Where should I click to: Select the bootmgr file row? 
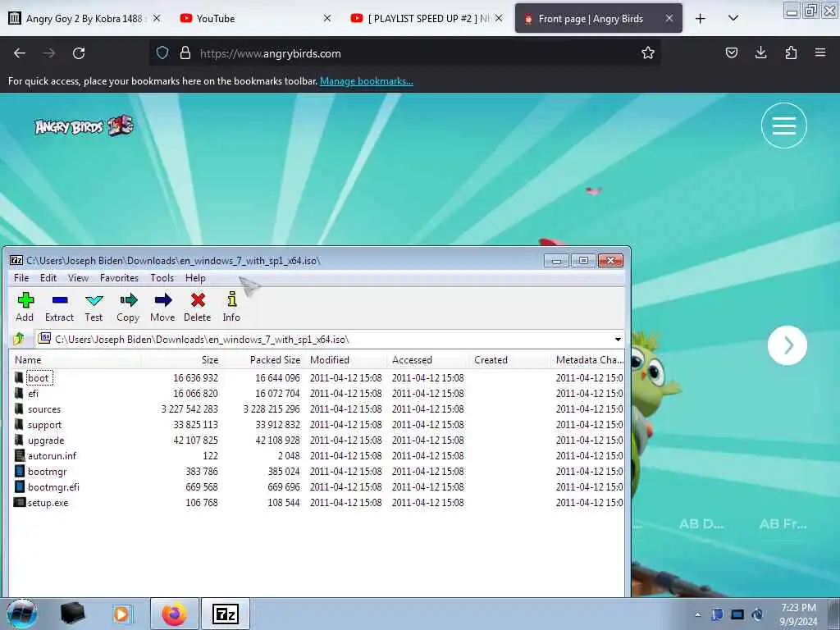click(316, 472)
